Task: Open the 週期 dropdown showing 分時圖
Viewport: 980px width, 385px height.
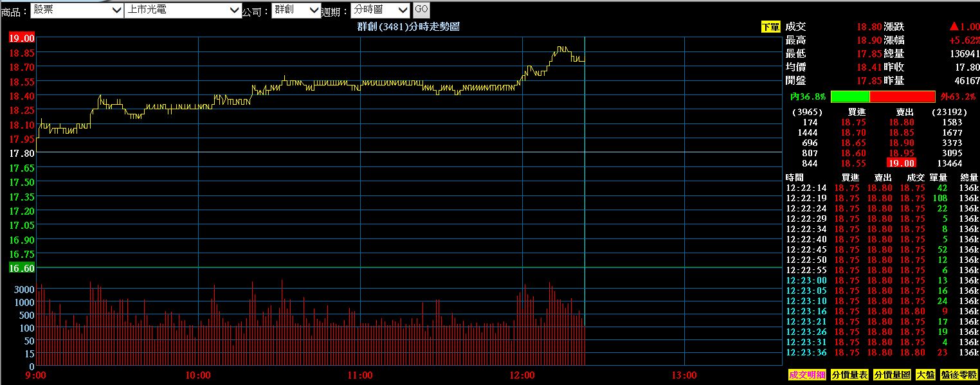Action: [381, 10]
